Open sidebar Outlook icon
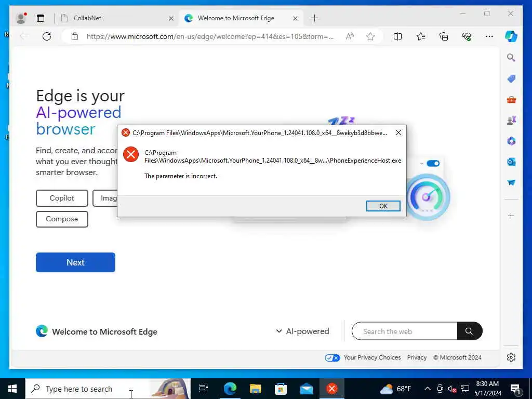This screenshot has width=532, height=399. (511, 162)
